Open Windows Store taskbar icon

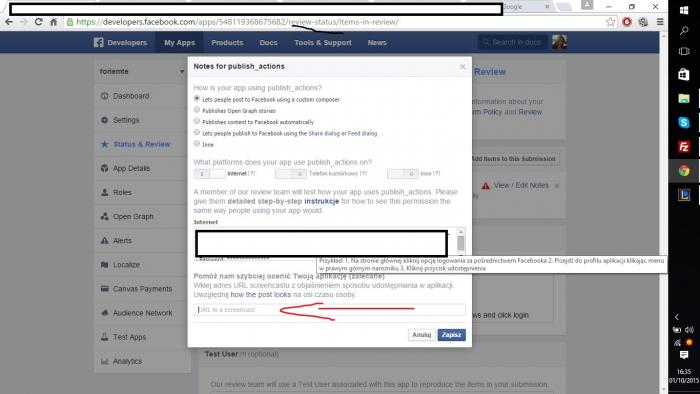coord(684,74)
